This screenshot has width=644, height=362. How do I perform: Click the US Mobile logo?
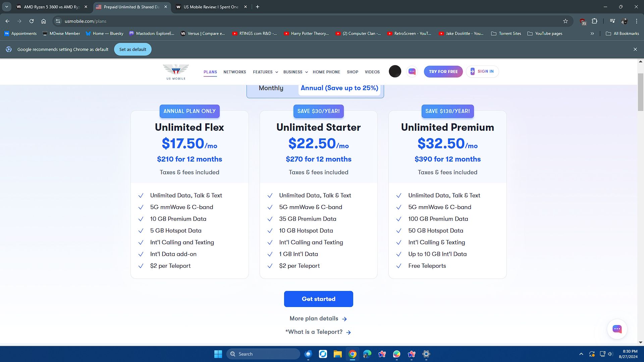pos(176,72)
